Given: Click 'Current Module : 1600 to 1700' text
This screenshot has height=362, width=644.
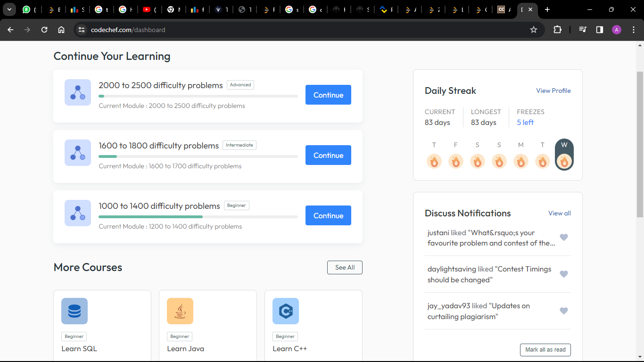Looking at the screenshot, I should click(x=170, y=166).
